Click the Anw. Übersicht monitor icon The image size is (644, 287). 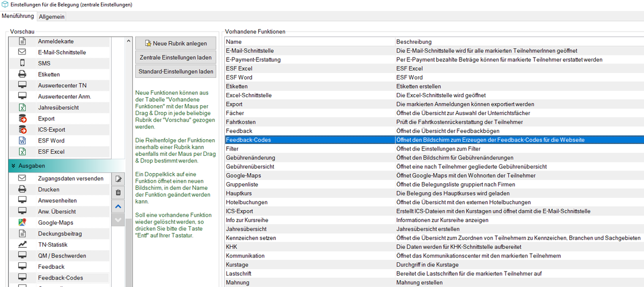[23, 211]
